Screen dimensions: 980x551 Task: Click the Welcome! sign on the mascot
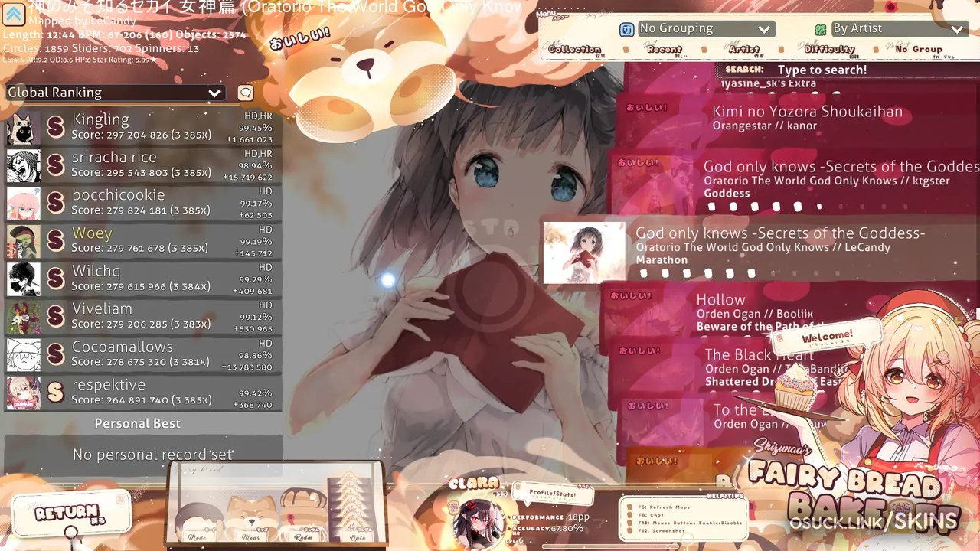point(827,337)
